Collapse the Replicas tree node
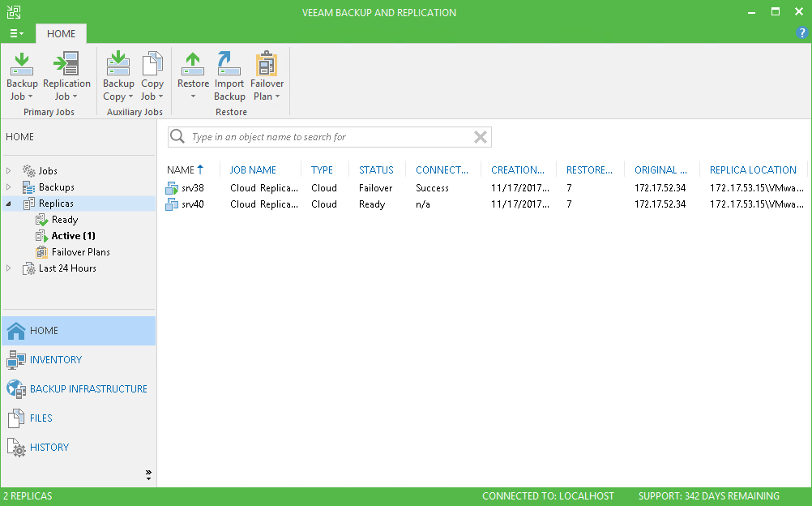The width and height of the screenshot is (812, 506). (8, 204)
